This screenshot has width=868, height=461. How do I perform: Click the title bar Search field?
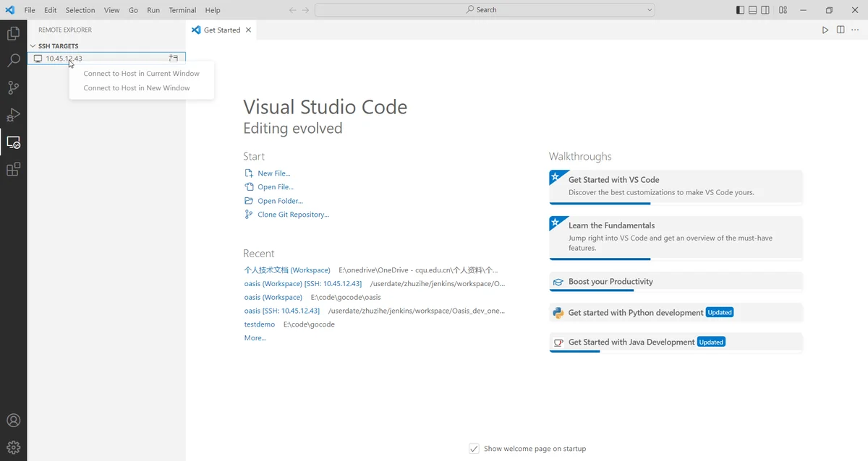[x=485, y=10]
